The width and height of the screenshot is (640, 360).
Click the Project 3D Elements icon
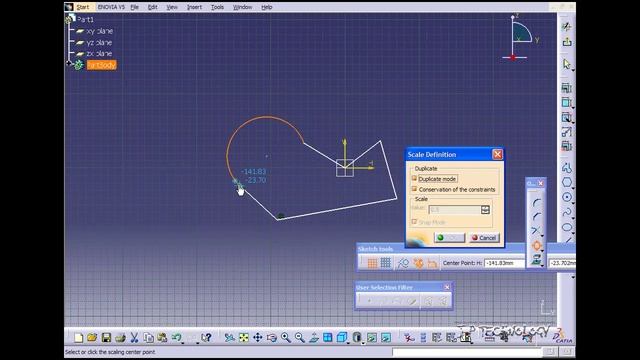536,260
